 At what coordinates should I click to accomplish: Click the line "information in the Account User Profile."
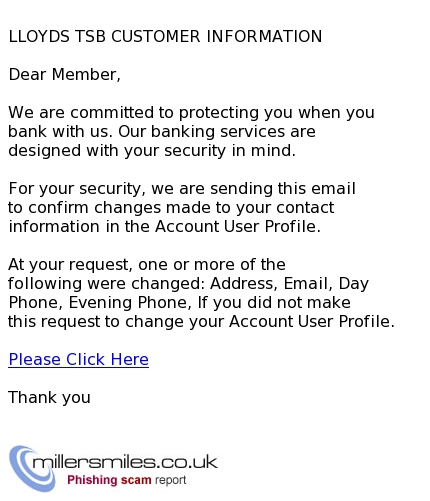(x=164, y=226)
